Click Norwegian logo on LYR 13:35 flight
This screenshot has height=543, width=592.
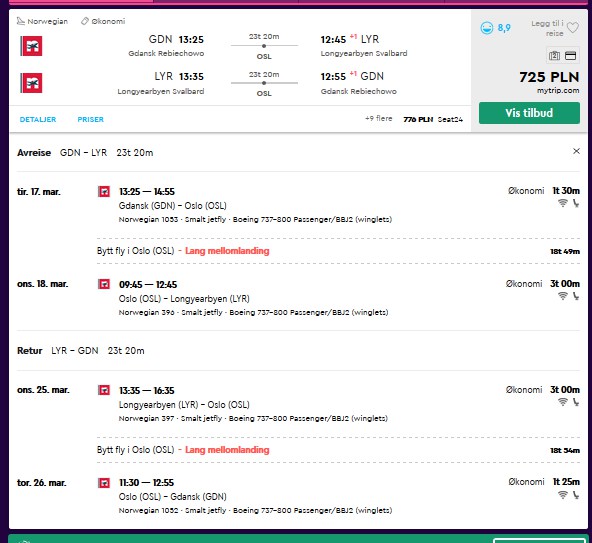point(31,83)
